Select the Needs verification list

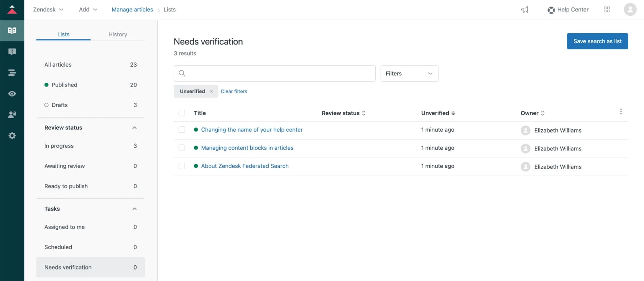90,267
